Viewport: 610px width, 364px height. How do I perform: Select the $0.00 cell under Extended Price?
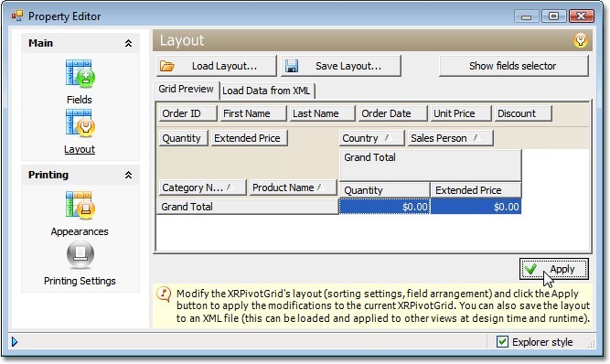pos(476,207)
